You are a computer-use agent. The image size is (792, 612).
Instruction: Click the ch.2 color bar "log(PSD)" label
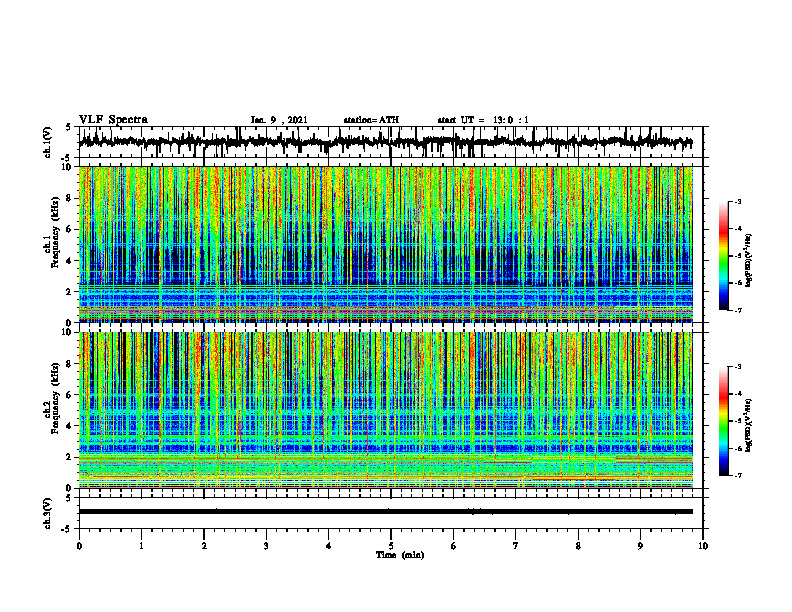(x=749, y=425)
